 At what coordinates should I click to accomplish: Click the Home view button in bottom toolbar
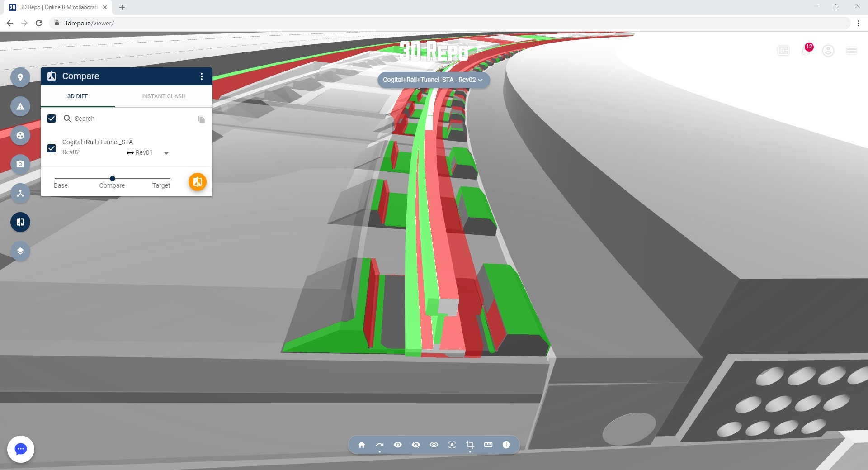point(362,445)
